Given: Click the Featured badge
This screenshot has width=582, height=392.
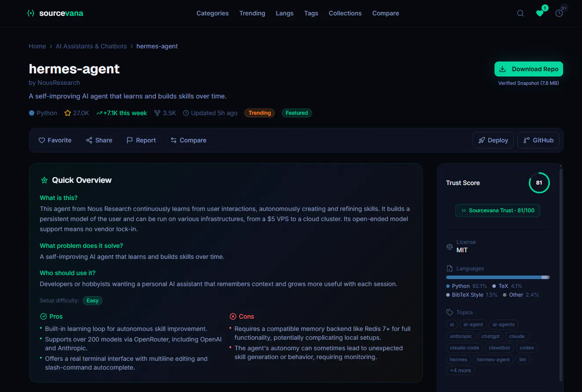Looking at the screenshot, I should tap(297, 113).
